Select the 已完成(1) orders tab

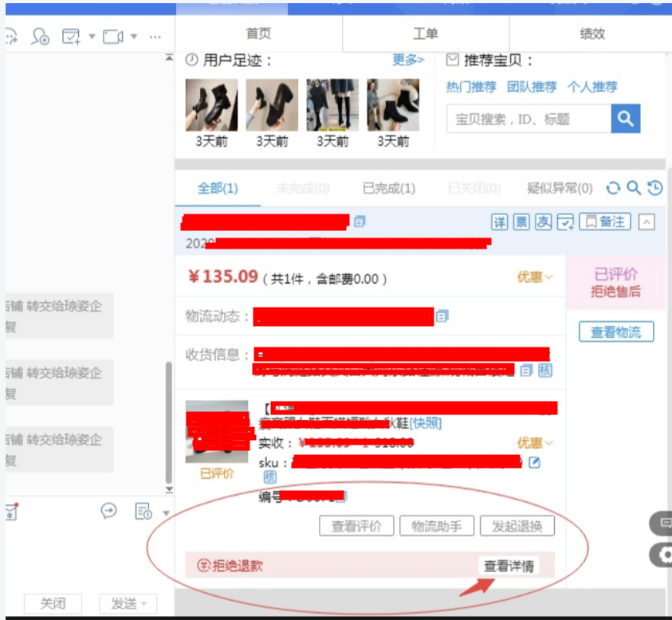coord(389,188)
